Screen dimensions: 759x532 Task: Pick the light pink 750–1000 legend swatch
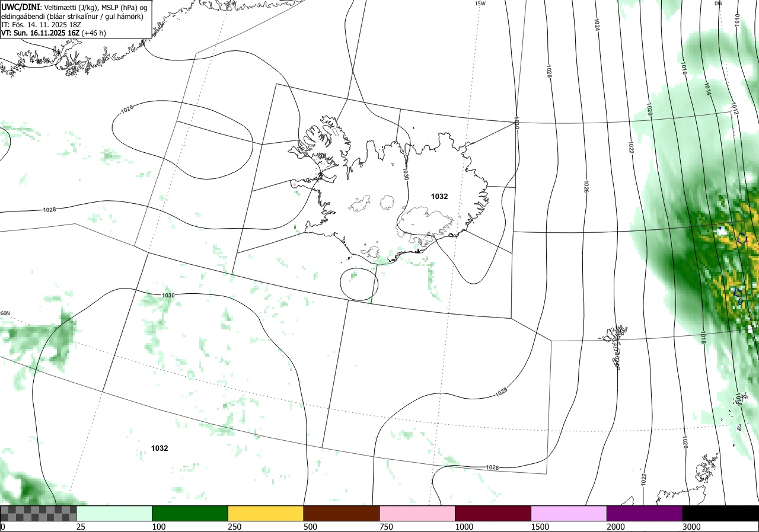tap(417, 513)
